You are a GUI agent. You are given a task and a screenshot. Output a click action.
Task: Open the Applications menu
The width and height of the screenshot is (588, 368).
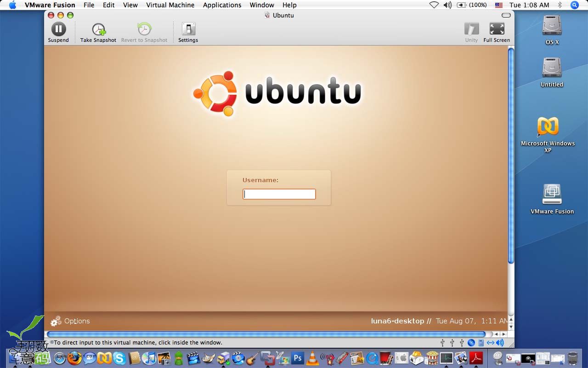pos(222,5)
